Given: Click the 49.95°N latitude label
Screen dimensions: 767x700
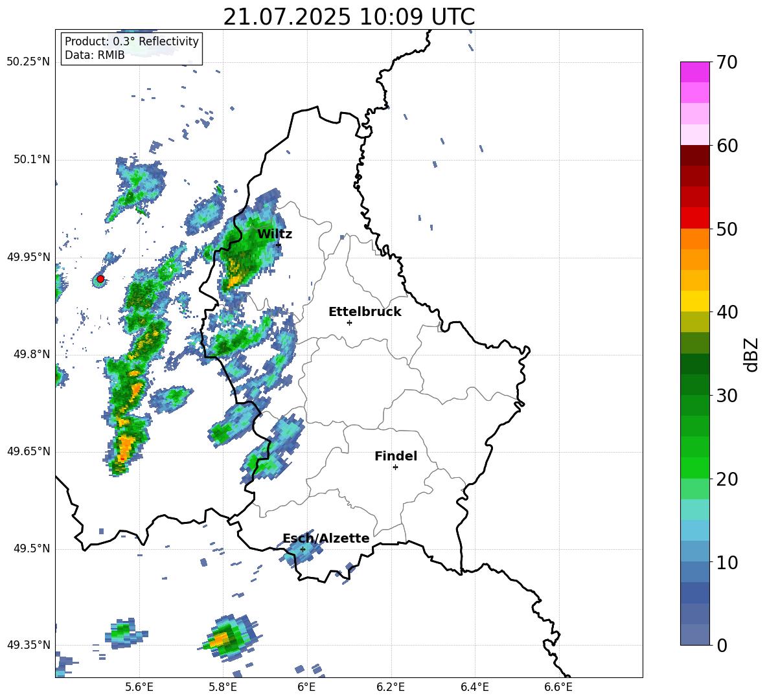Looking at the screenshot, I should point(29,257).
